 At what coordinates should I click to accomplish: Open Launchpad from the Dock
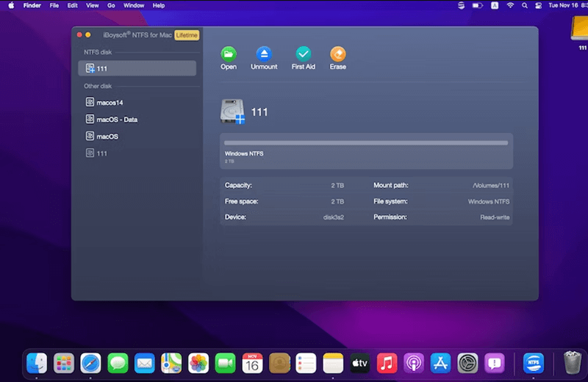pos(64,363)
